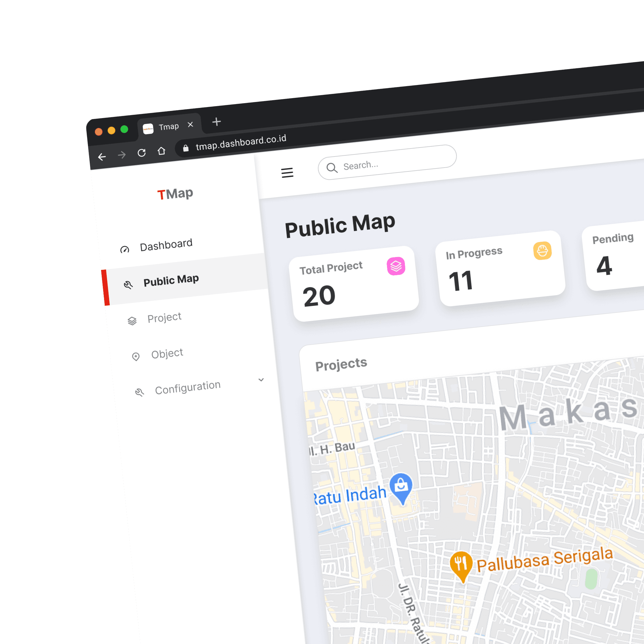Click the Total Project label
The image size is (644, 644).
click(331, 268)
